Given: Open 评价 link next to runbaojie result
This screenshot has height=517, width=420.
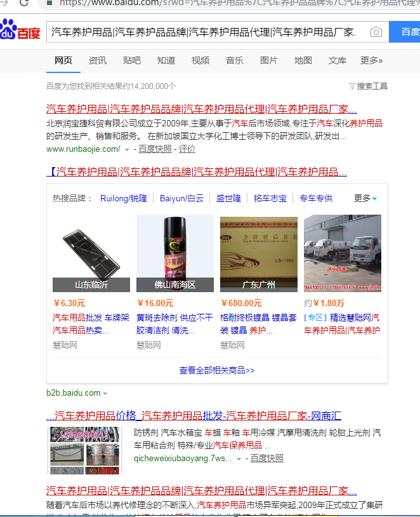Looking at the screenshot, I should click(187, 149).
